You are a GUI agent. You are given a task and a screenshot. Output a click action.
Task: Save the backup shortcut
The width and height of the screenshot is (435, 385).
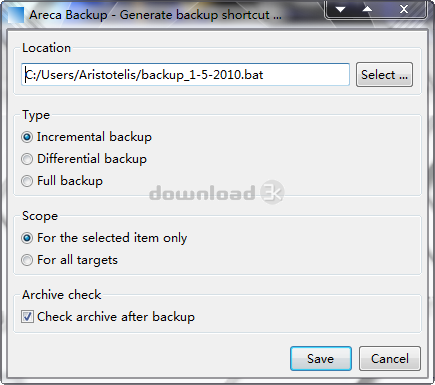[x=321, y=359]
